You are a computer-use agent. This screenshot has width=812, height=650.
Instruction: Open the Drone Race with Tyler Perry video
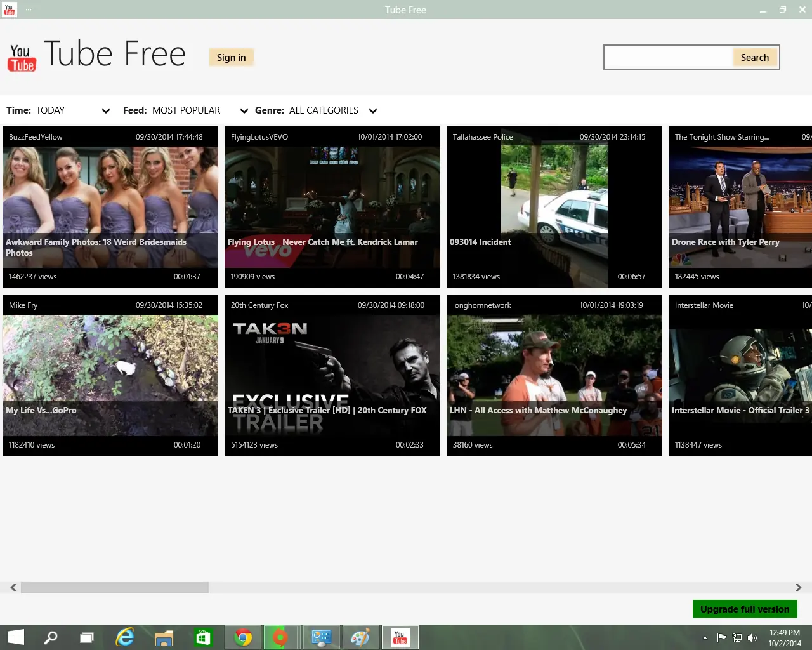point(740,207)
